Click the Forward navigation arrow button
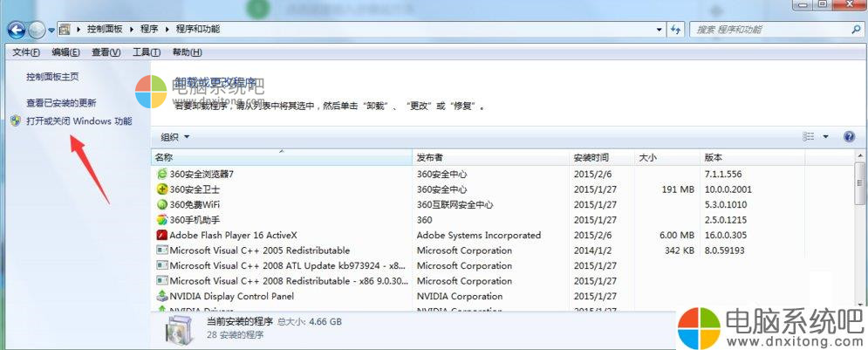The width and height of the screenshot is (868, 350). pyautogui.click(x=36, y=30)
